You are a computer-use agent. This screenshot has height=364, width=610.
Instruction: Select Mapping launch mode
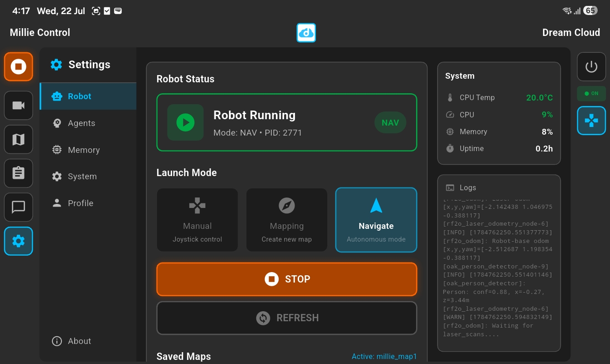pyautogui.click(x=287, y=220)
